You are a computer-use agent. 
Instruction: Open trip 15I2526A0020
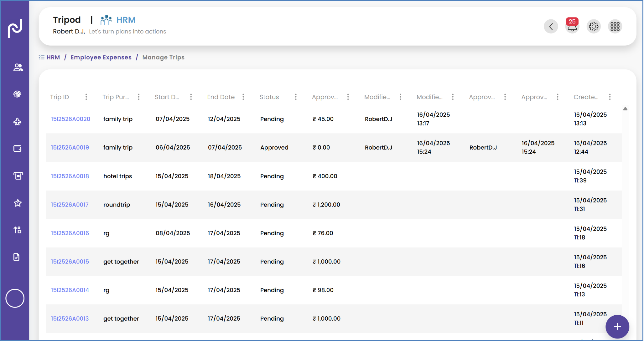[x=70, y=119]
